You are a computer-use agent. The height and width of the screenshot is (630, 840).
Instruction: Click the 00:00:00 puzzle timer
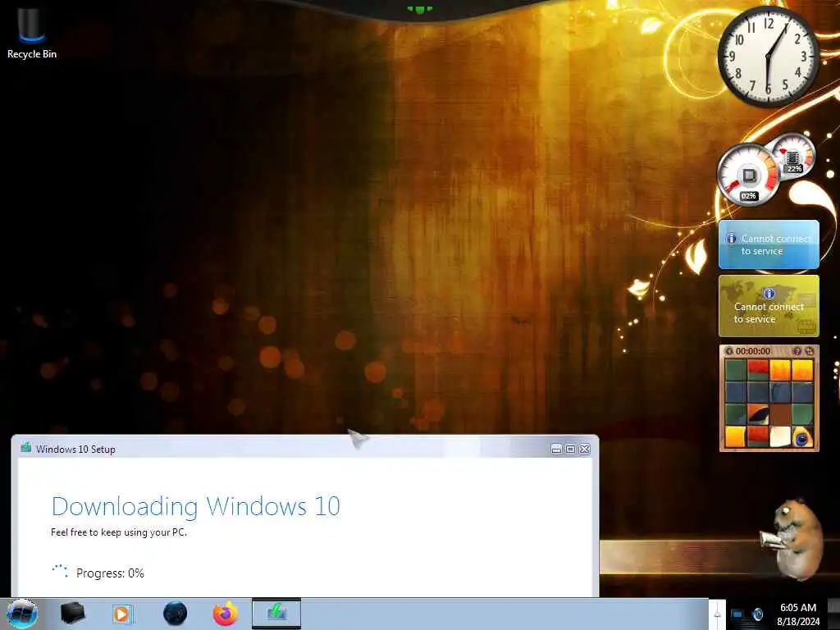pyautogui.click(x=753, y=351)
